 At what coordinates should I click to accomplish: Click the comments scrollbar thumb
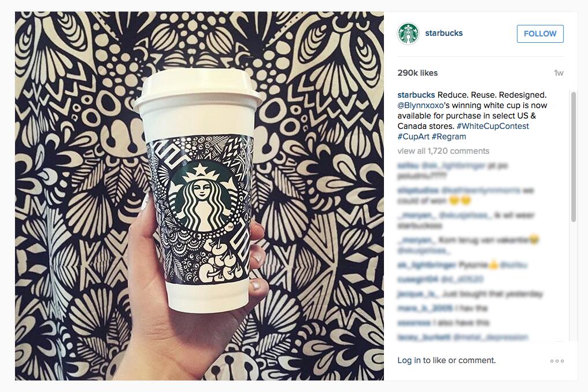click(573, 157)
